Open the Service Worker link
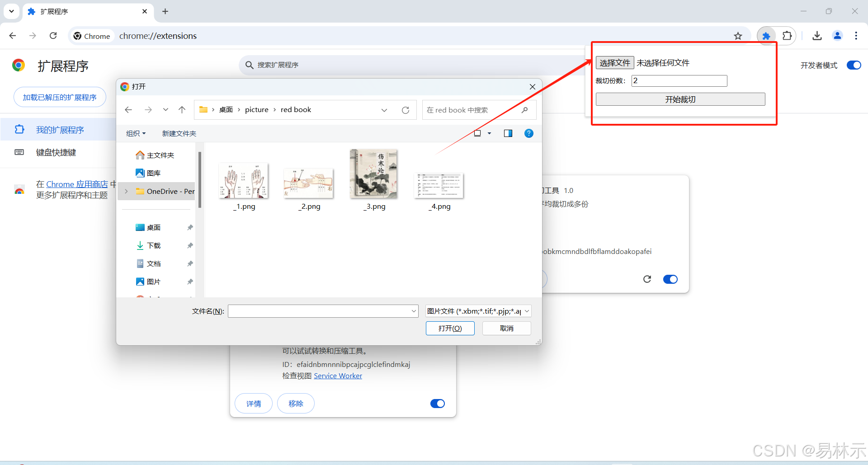The height and width of the screenshot is (465, 868). (338, 376)
